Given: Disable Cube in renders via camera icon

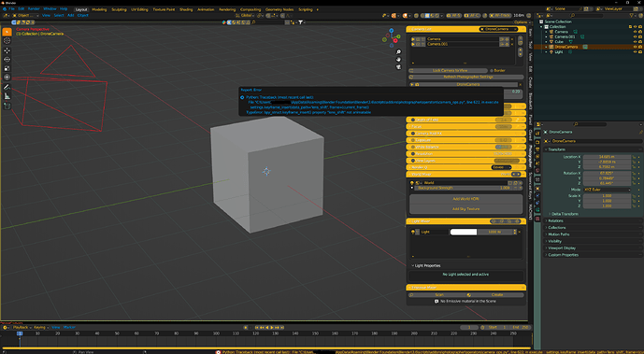Looking at the screenshot, I should coord(640,42).
